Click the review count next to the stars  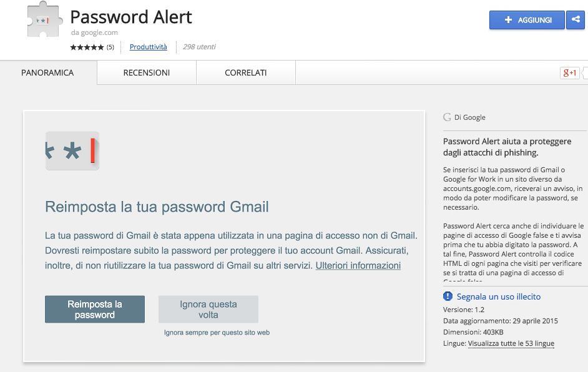(110, 47)
